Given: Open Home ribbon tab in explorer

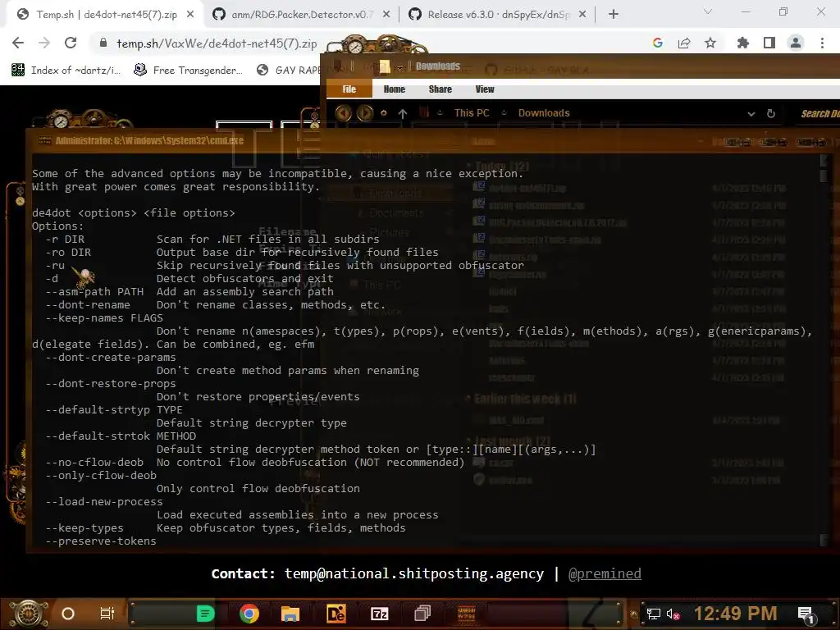Looking at the screenshot, I should click(395, 89).
